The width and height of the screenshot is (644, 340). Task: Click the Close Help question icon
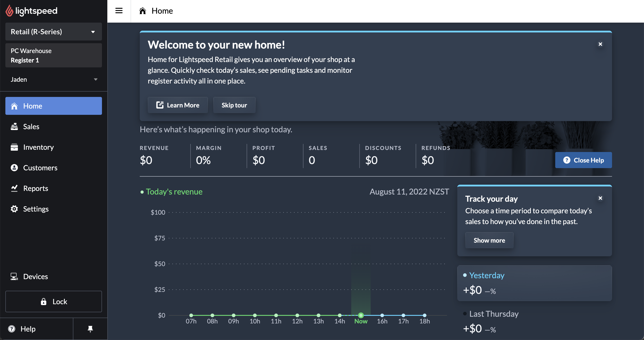[566, 160]
